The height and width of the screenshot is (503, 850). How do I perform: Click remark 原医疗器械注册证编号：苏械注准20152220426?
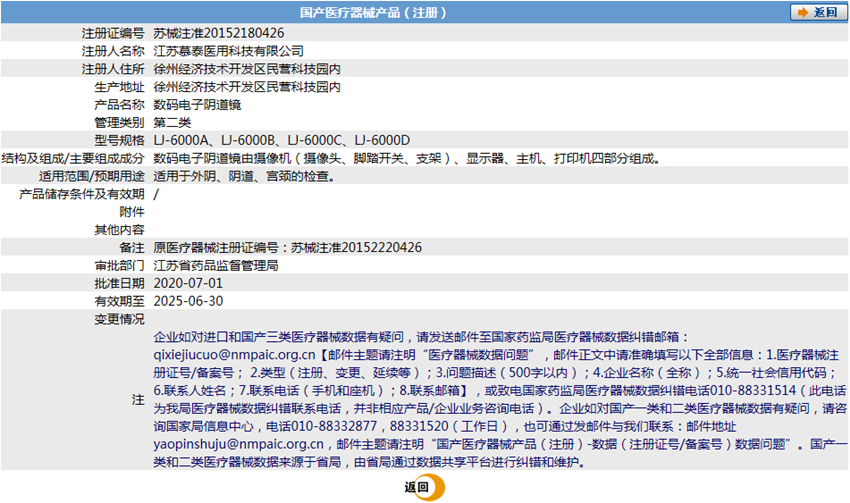(x=287, y=248)
